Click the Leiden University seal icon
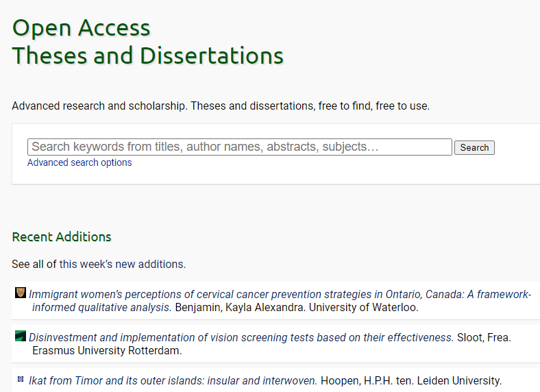The width and height of the screenshot is (540, 392). (x=21, y=378)
